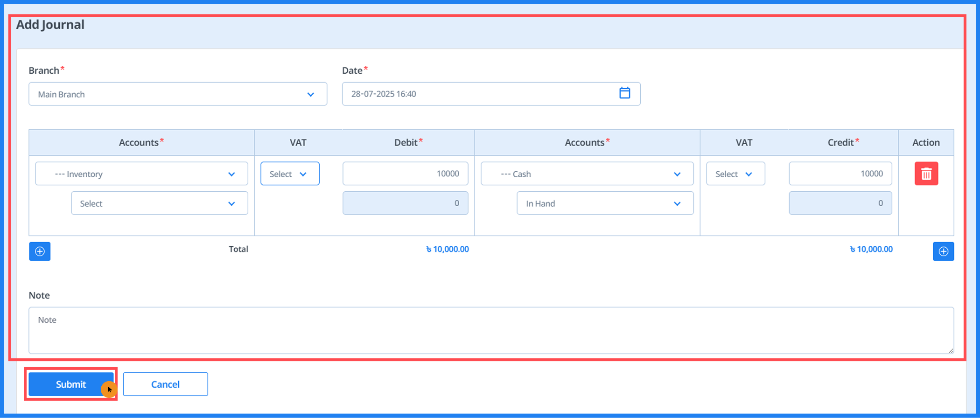Click the Credit amount field showing 10000
The height and width of the screenshot is (418, 980).
[840, 174]
